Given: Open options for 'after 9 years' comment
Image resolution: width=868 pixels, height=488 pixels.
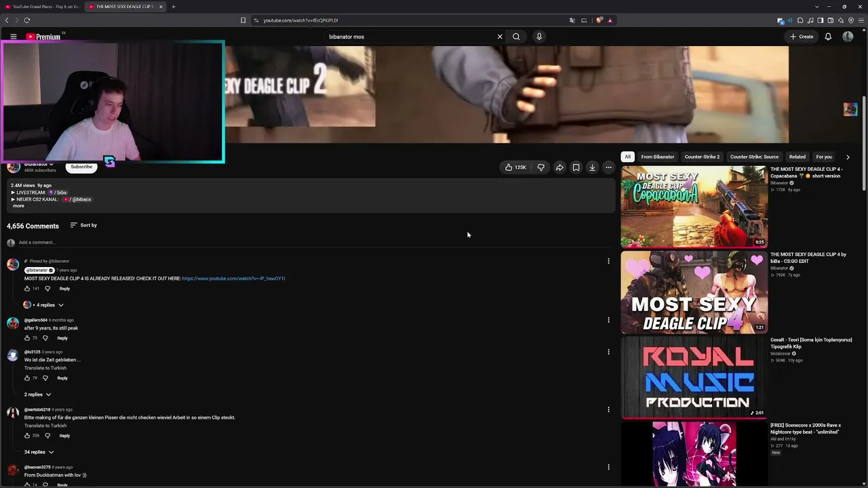Looking at the screenshot, I should (608, 320).
